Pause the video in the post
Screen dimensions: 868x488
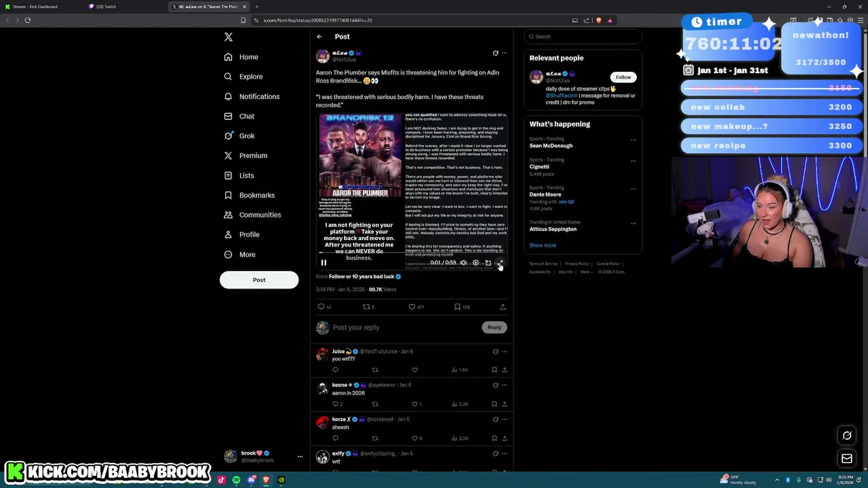tap(323, 263)
